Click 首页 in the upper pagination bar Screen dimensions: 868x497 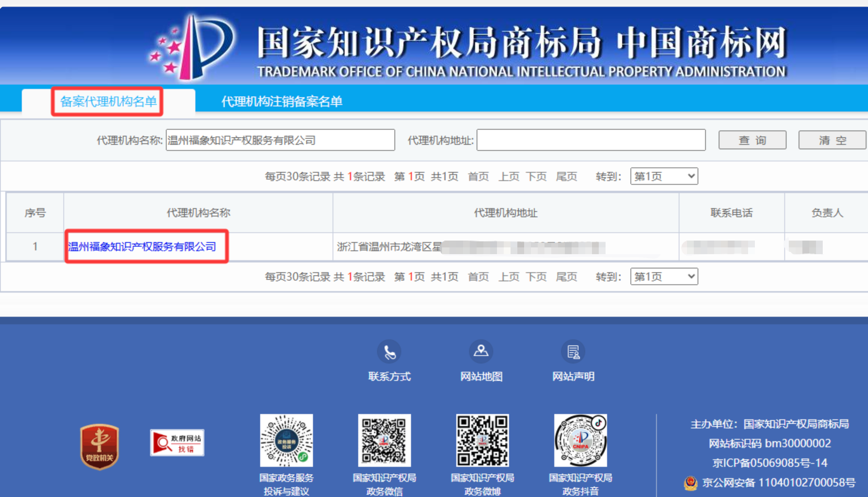(478, 176)
